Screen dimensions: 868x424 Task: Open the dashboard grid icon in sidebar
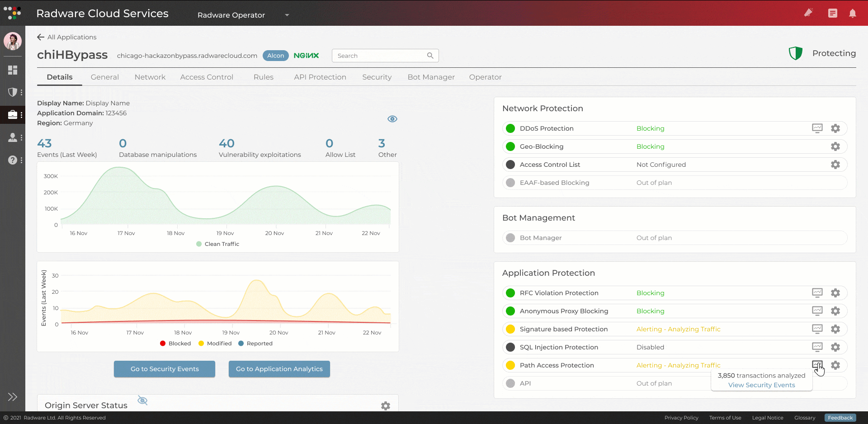(x=13, y=70)
